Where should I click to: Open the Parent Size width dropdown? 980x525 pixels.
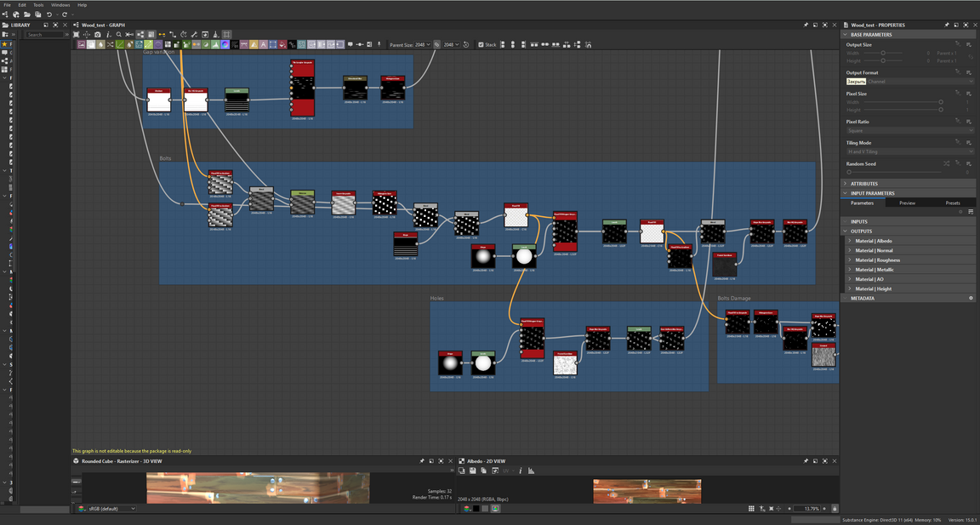[x=423, y=44]
